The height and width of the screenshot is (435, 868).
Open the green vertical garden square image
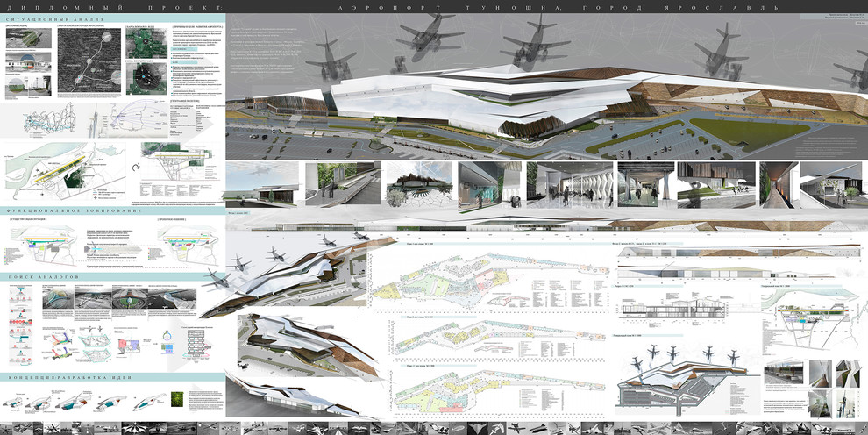click(x=176, y=400)
